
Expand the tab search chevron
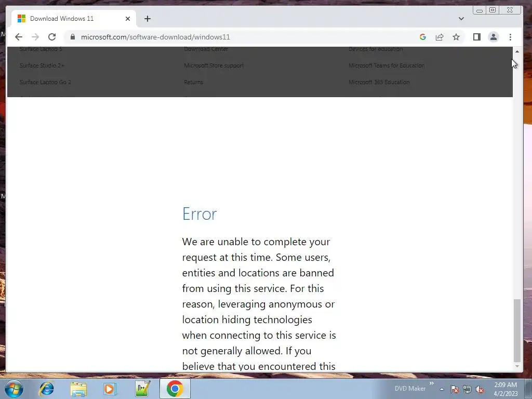[x=461, y=19]
